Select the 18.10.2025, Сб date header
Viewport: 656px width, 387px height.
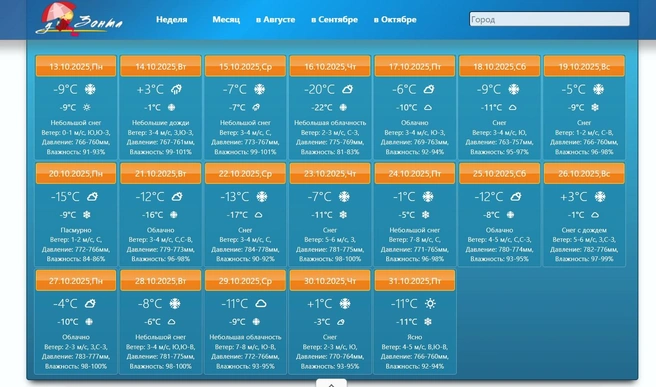(x=500, y=67)
